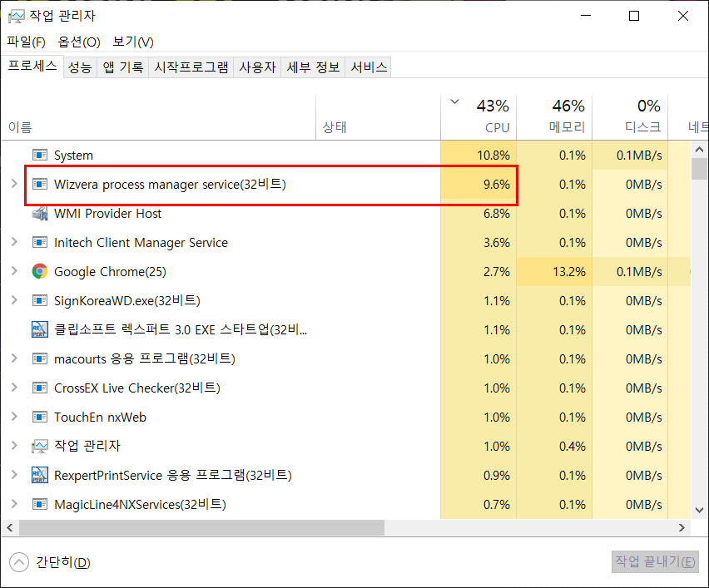Click the Google Chrome icon
Viewport: 709px width, 588px height.
tap(40, 271)
